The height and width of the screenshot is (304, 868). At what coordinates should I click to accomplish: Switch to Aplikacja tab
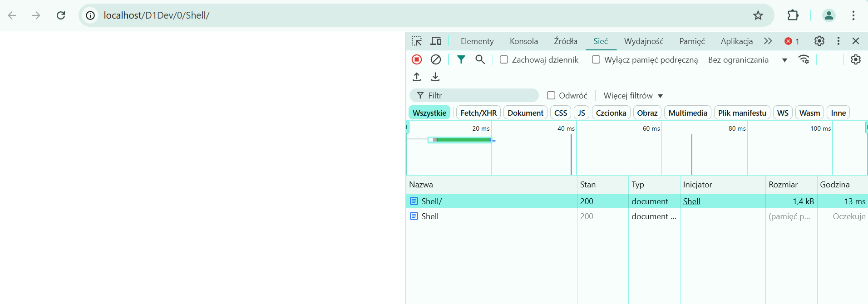737,41
